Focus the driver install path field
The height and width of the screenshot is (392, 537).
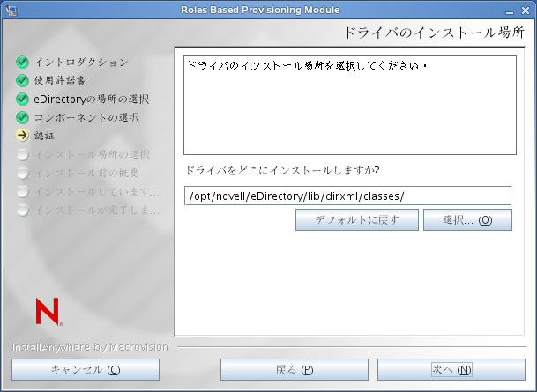click(347, 196)
